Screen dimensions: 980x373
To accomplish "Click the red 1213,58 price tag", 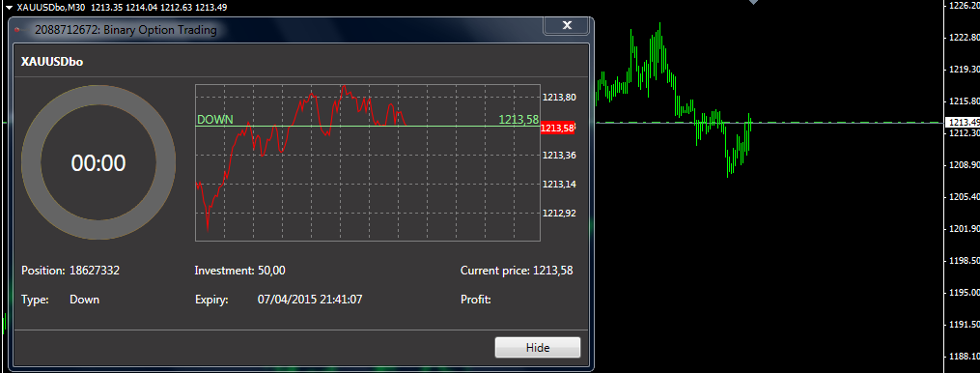I will tap(557, 128).
